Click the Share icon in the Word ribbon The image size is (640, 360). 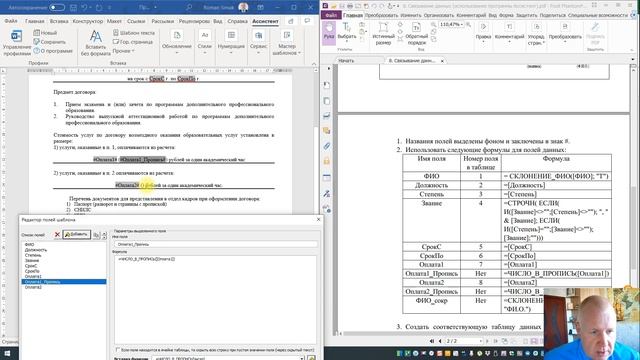(291, 21)
